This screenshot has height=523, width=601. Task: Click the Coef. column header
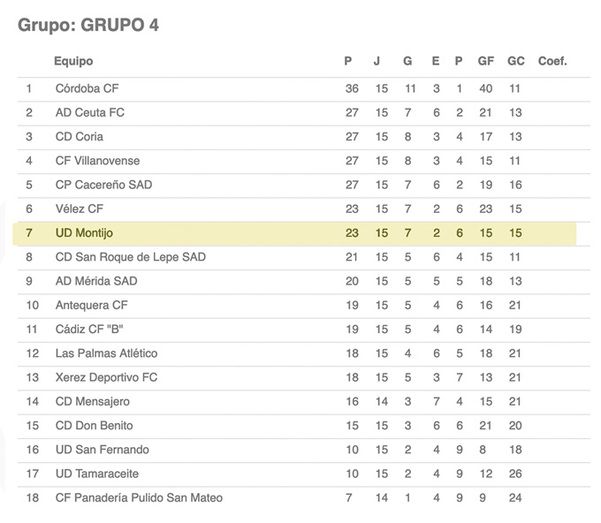click(552, 61)
